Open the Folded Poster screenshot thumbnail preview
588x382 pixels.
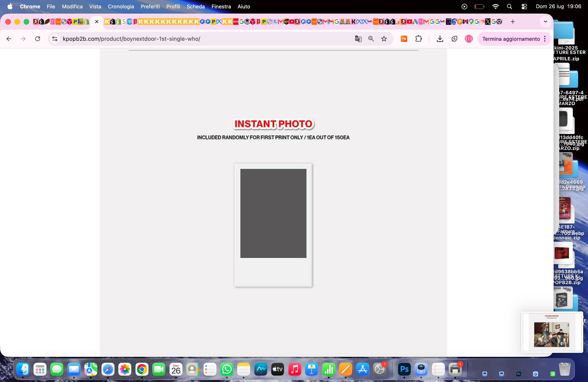(551, 332)
